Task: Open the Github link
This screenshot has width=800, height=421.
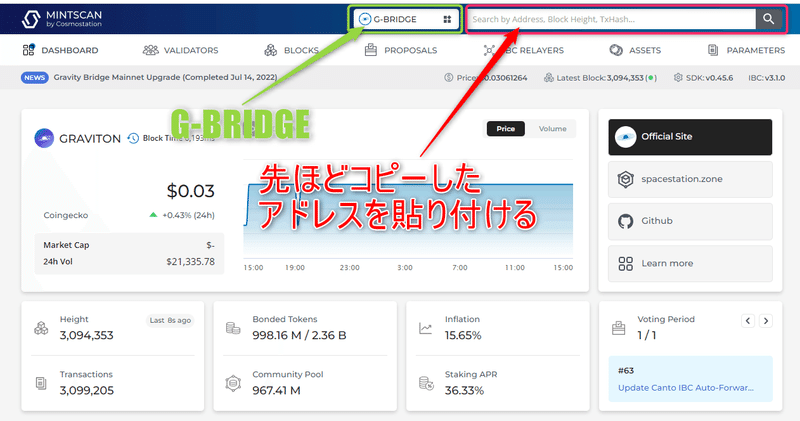Action: tap(690, 221)
